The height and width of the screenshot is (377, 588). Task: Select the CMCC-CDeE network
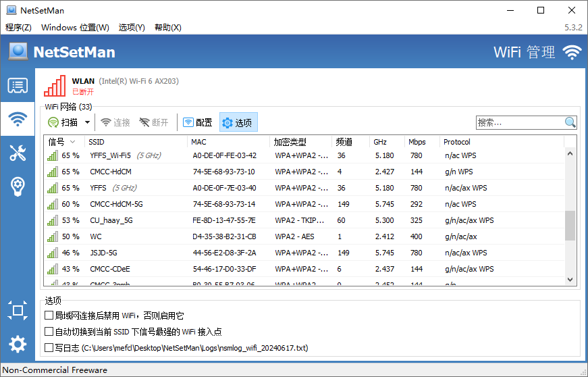click(x=304, y=269)
